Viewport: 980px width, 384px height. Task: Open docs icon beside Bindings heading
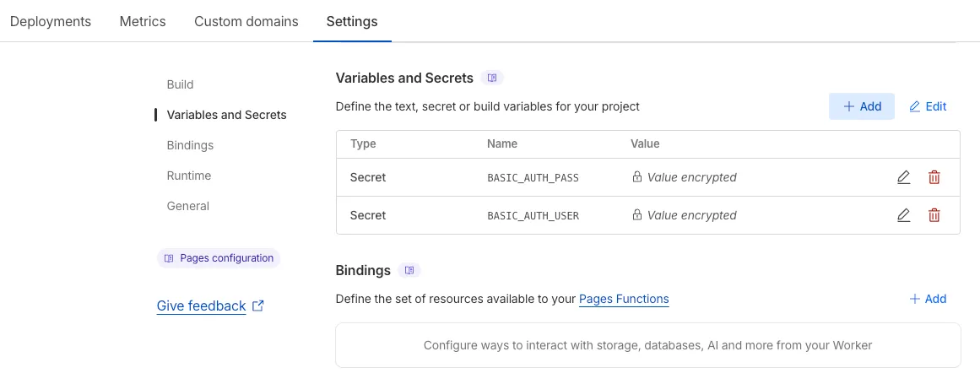(409, 270)
